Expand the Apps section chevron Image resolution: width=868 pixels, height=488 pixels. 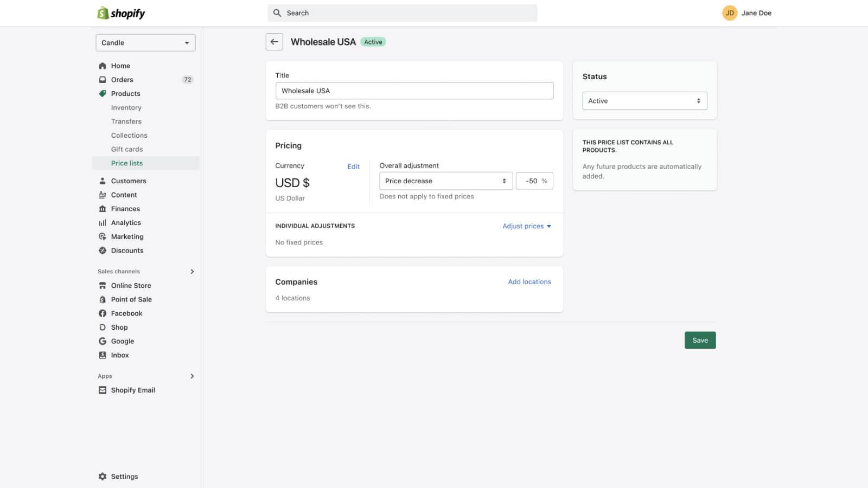click(x=192, y=376)
